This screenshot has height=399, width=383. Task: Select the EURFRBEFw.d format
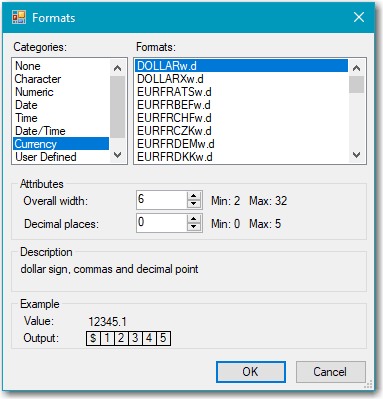pyautogui.click(x=241, y=105)
